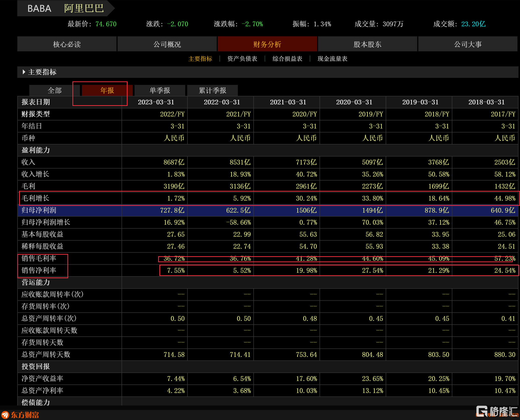
Task: Select the 年报 report filter tab
Action: click(x=107, y=90)
